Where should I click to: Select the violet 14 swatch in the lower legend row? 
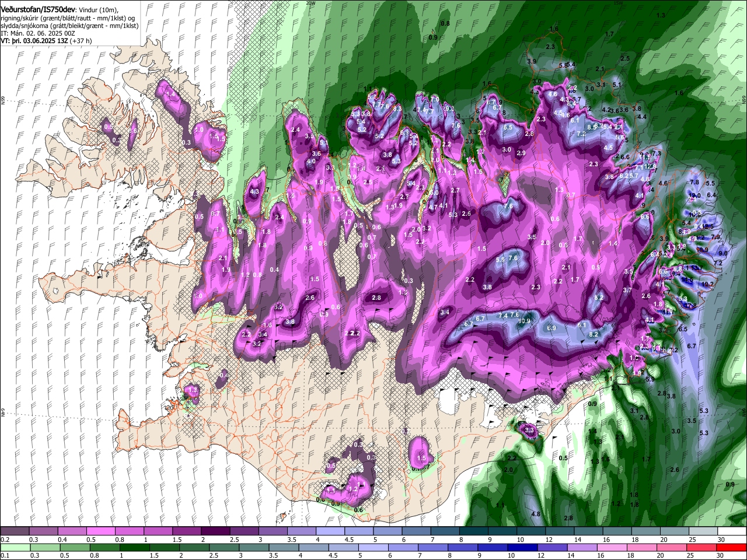tap(582, 547)
